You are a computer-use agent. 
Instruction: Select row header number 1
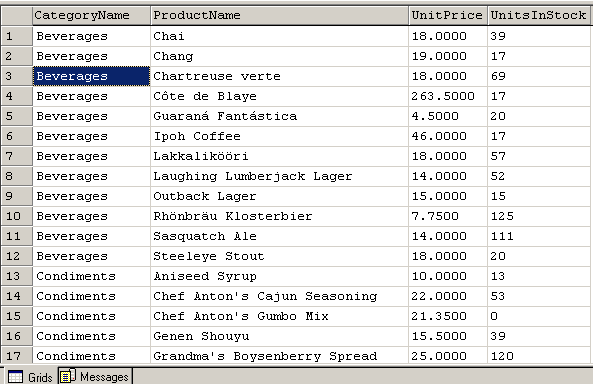17,36
